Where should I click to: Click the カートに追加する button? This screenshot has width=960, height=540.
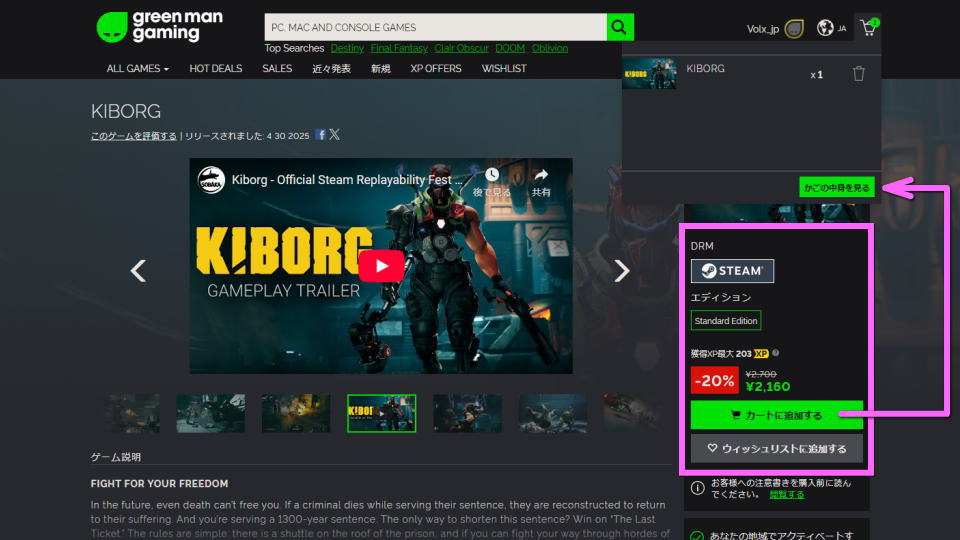(x=776, y=415)
